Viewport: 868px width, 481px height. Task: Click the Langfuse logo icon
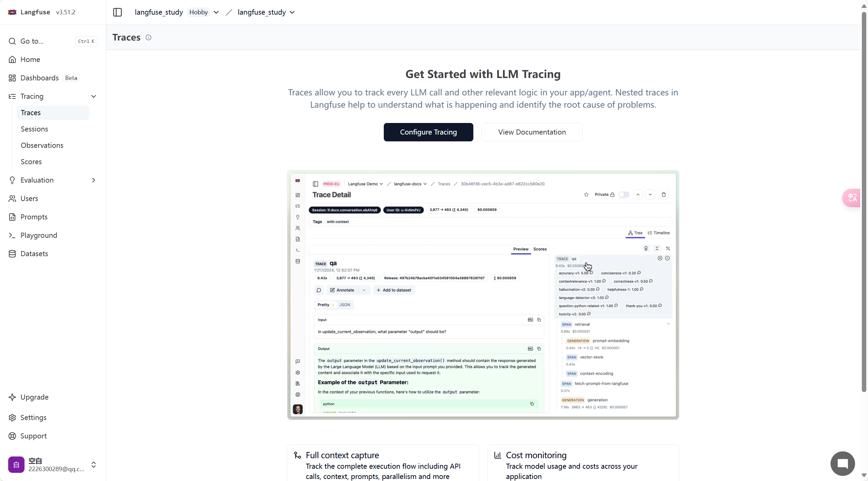[x=12, y=12]
